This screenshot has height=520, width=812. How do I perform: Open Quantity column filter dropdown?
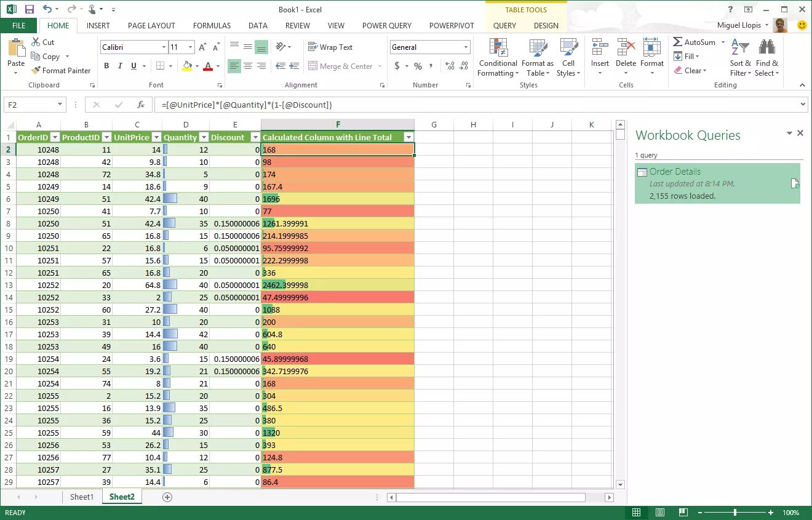204,137
